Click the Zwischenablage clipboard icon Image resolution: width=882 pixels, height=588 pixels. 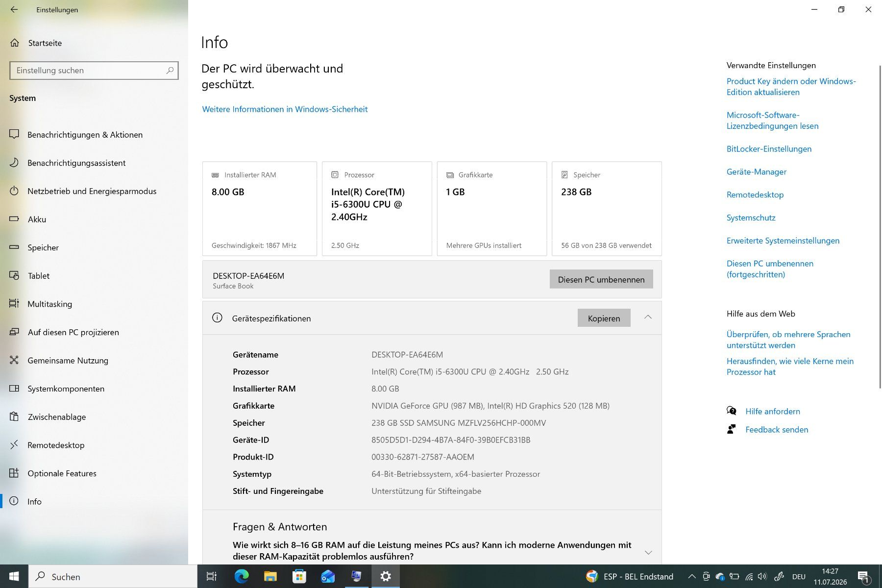[x=14, y=416]
